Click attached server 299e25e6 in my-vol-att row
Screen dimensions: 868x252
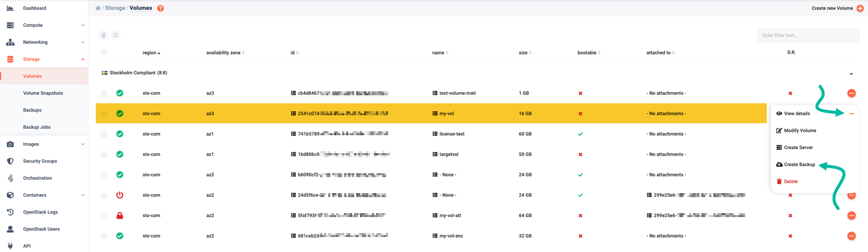[x=696, y=216]
